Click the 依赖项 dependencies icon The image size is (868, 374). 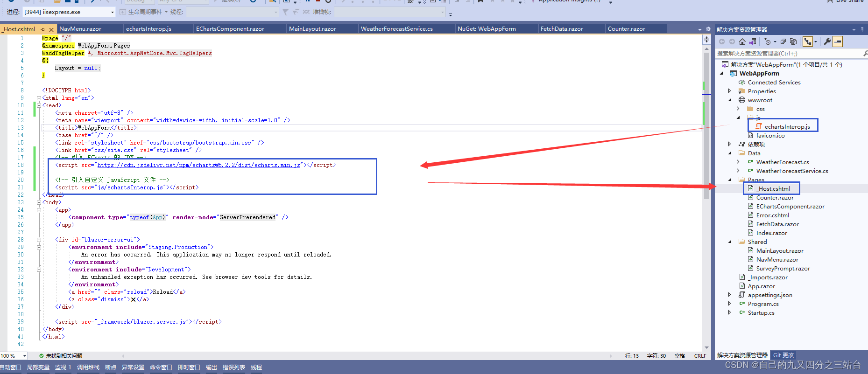(x=742, y=144)
